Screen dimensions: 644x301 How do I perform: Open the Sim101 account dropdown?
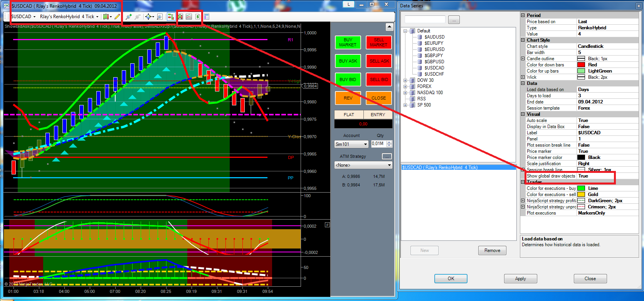tap(351, 144)
